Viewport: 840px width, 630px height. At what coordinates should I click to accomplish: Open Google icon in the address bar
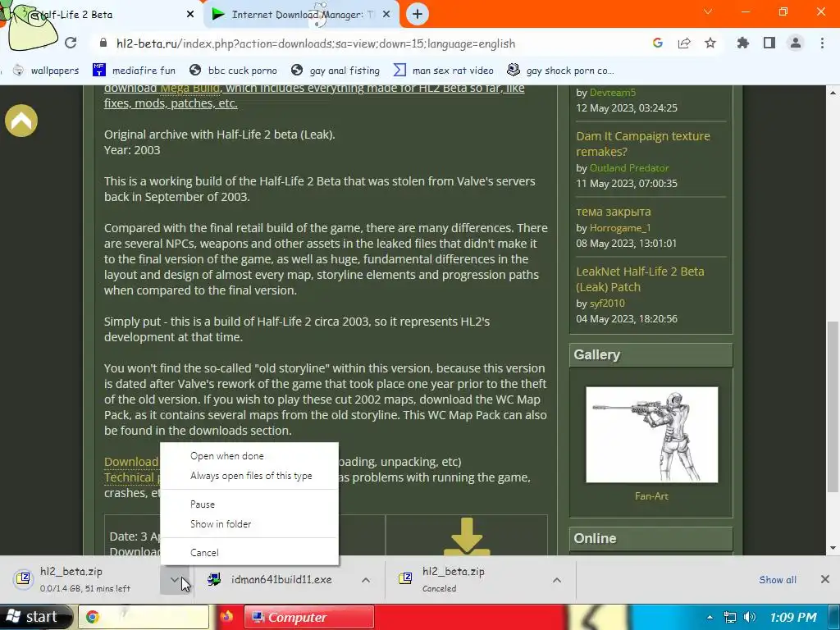(658, 43)
